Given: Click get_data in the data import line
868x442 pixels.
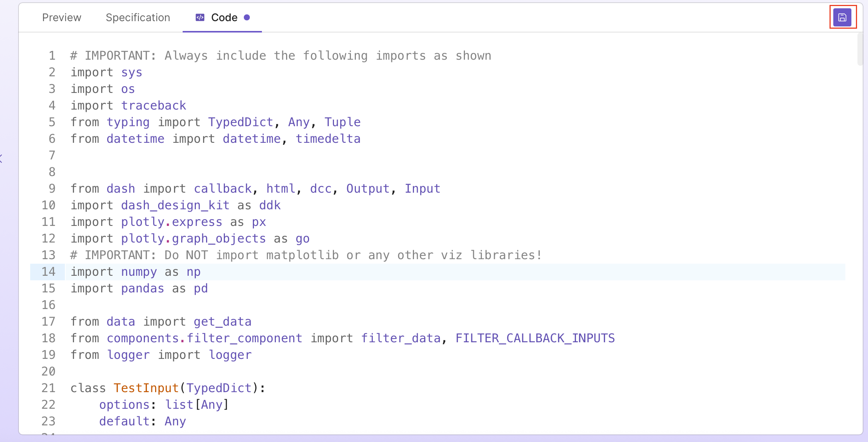Looking at the screenshot, I should 222,321.
